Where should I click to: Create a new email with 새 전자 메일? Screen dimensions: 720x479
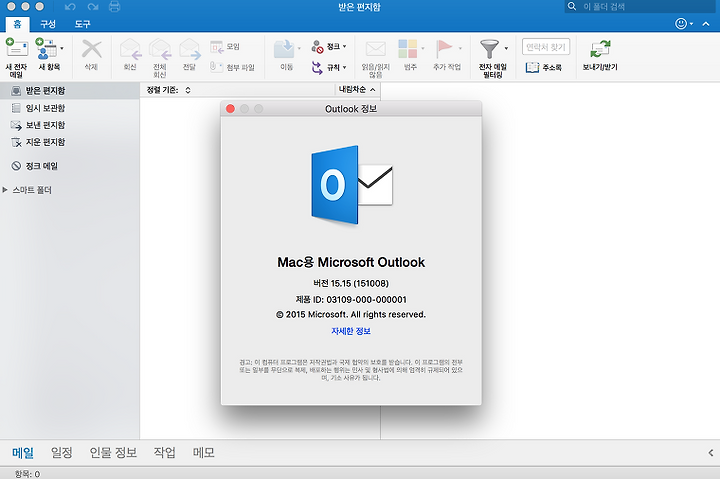click(x=17, y=57)
